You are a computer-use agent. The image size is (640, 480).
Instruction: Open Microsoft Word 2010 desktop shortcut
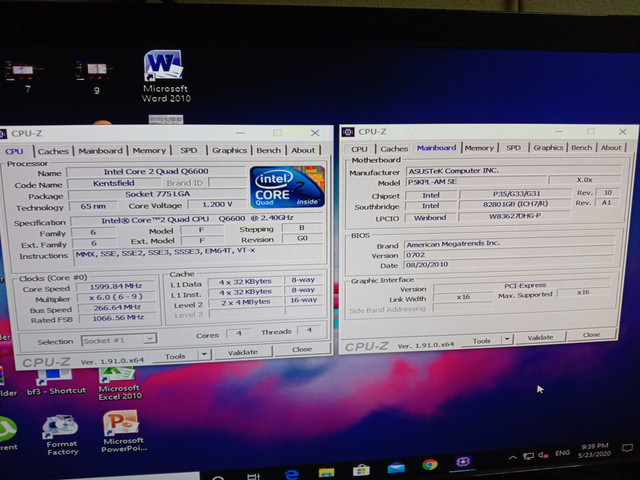pos(164,76)
